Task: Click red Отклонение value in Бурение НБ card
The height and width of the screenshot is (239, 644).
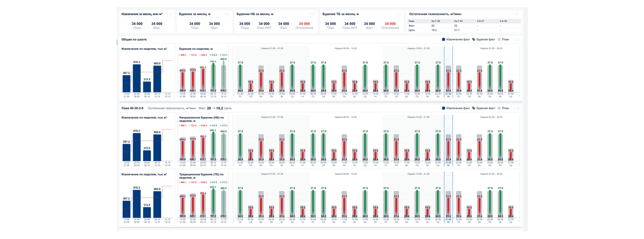Action: click(304, 24)
